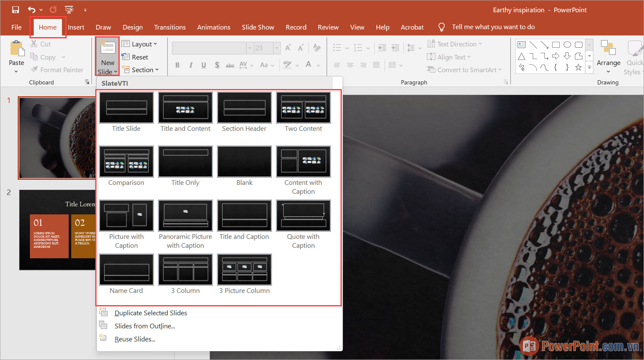This screenshot has width=644, height=360.
Task: Click the Reset slide button
Action: (x=135, y=57)
